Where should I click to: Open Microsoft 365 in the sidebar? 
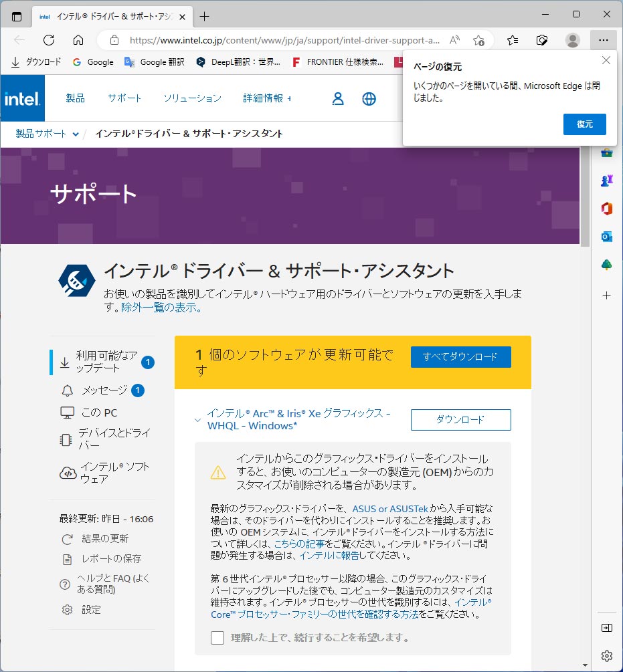[x=607, y=209]
